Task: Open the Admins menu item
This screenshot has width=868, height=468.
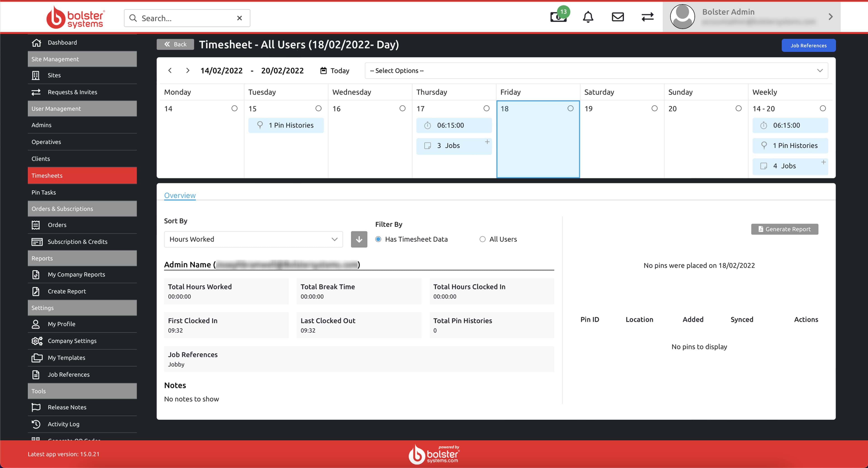Action: click(x=82, y=125)
